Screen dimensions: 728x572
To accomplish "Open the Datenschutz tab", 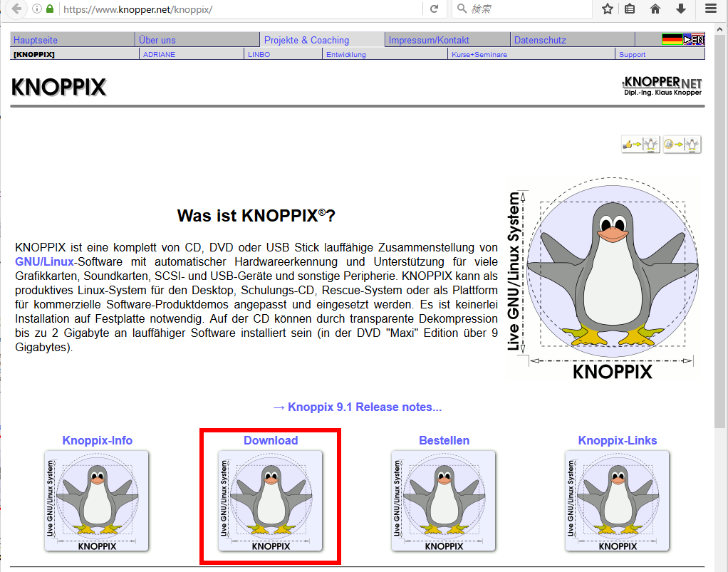I will point(572,40).
